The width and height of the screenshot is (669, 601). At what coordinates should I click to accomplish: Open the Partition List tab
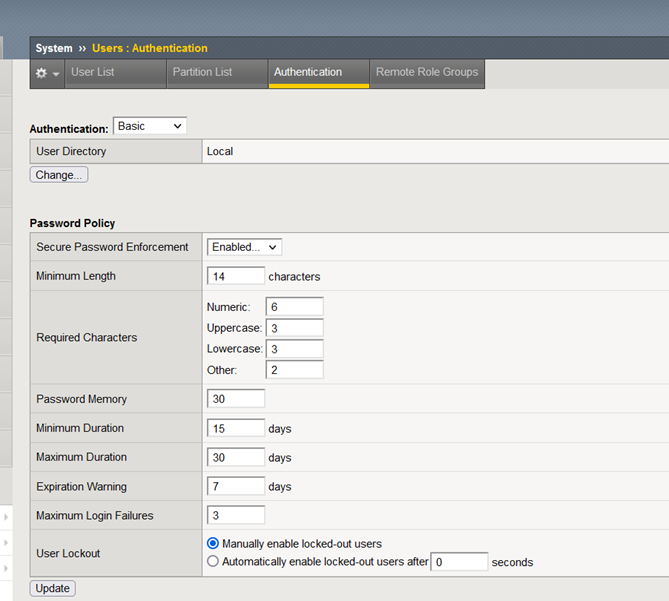click(x=202, y=73)
